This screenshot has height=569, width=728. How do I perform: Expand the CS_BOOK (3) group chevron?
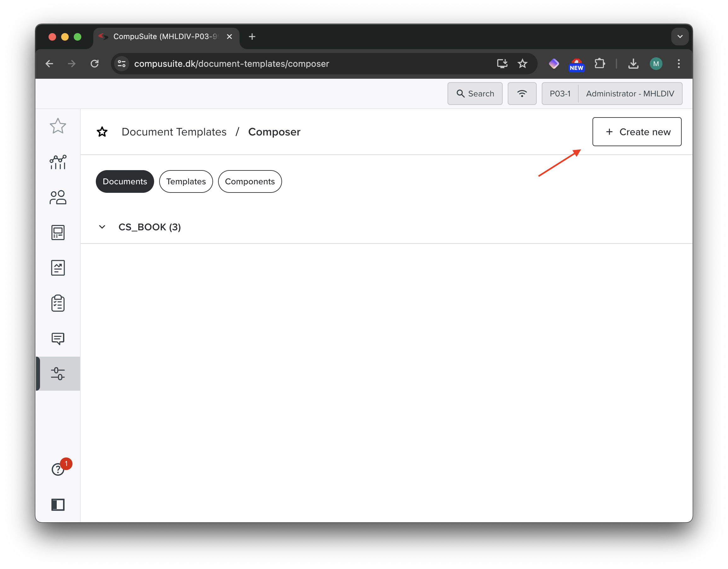(x=102, y=227)
